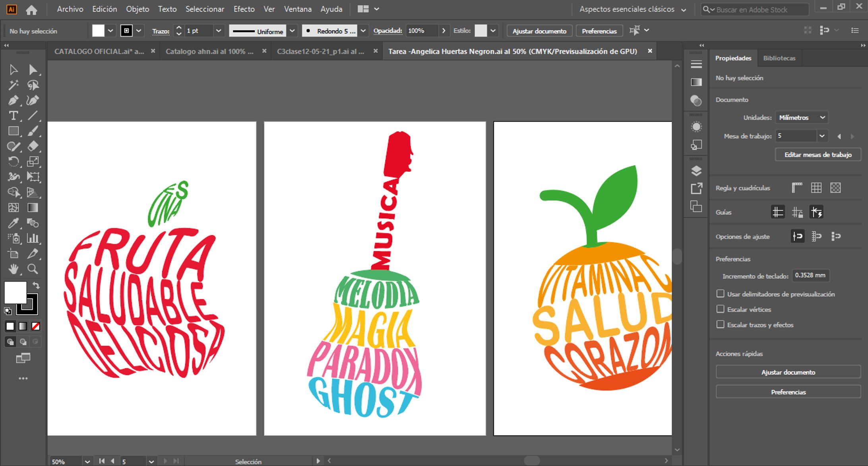Select the Pen tool
This screenshot has height=466, width=868.
click(13, 100)
